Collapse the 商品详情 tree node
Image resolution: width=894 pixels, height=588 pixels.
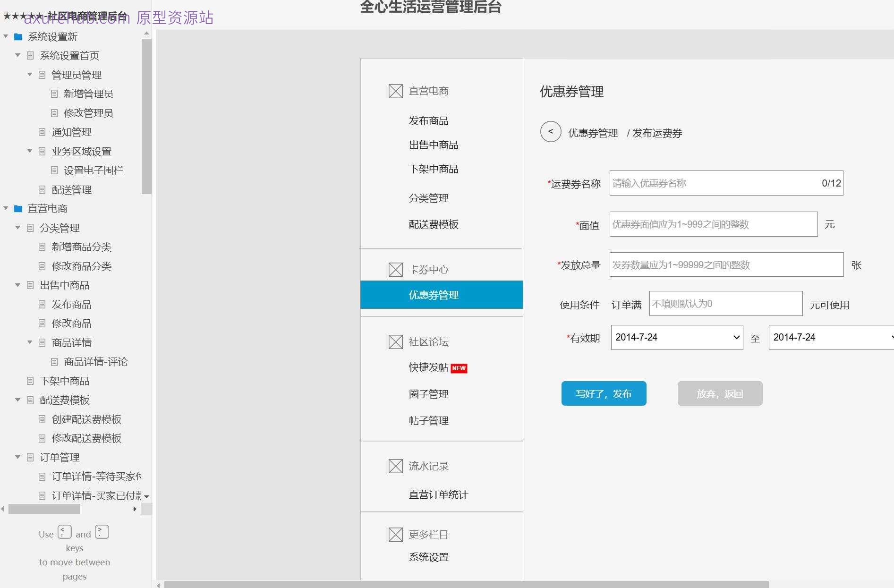[x=30, y=342]
